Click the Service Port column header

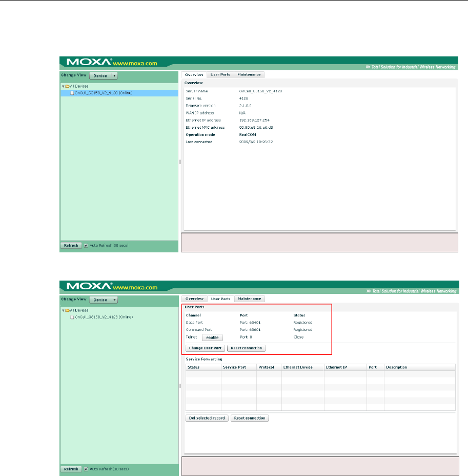(239, 367)
